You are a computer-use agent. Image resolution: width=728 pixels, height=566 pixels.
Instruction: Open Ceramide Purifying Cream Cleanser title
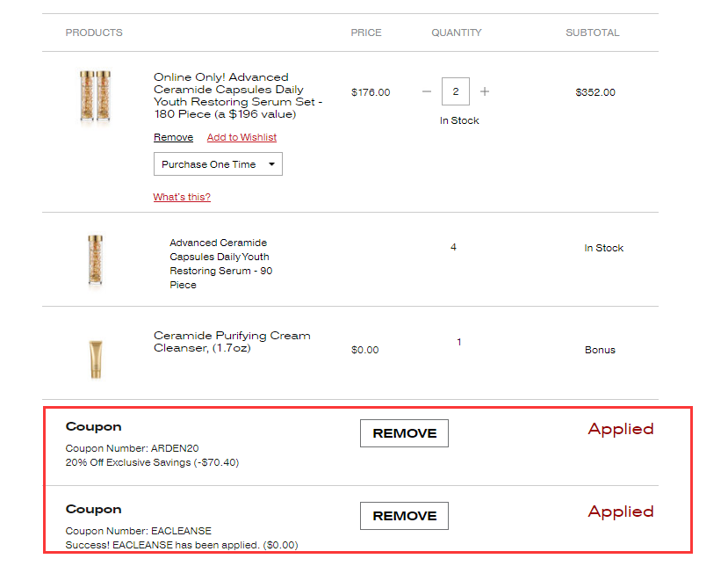[x=232, y=342]
